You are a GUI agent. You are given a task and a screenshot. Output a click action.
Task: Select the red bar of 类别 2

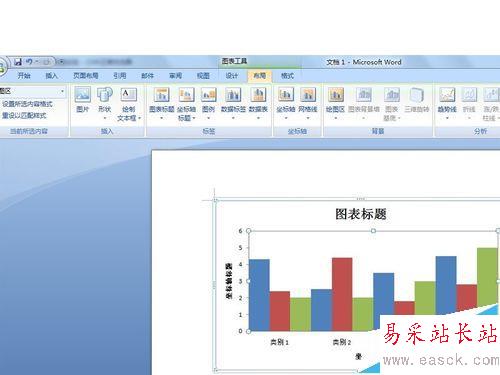[x=342, y=294]
